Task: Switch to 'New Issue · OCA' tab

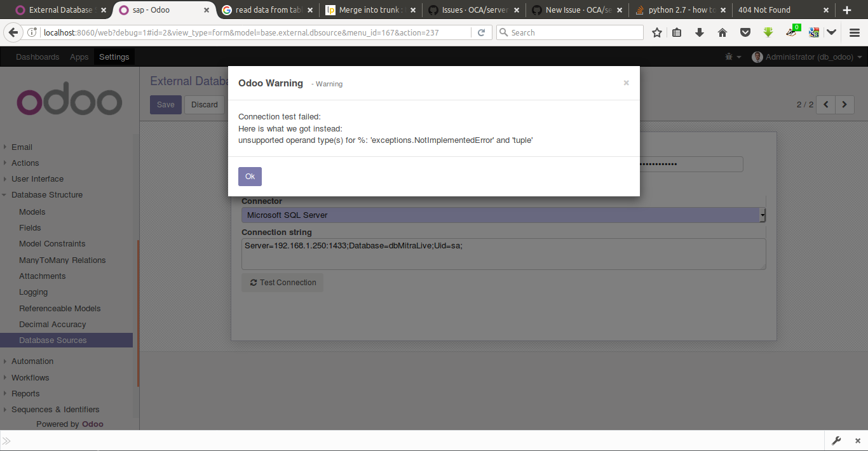Action: pyautogui.click(x=578, y=10)
